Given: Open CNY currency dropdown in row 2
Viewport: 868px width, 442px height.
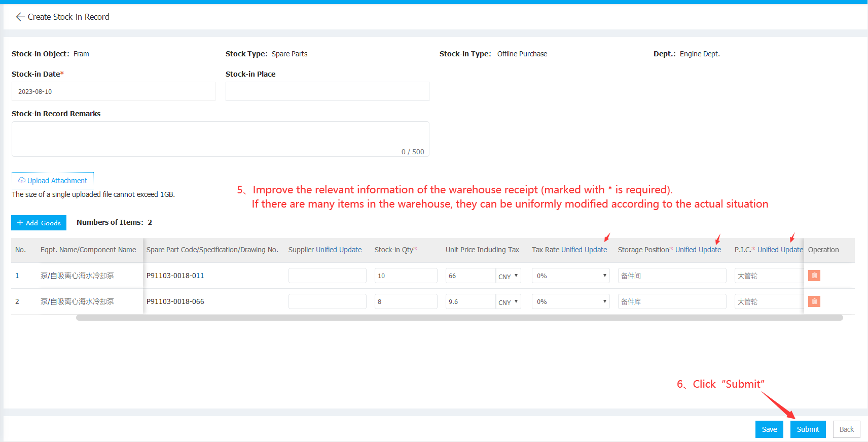Looking at the screenshot, I should (509, 301).
